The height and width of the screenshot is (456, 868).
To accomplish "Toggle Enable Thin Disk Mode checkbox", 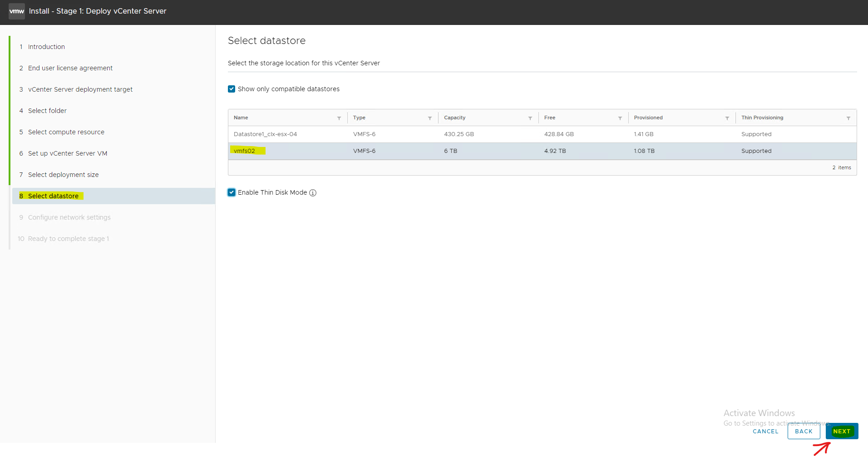I will (232, 192).
